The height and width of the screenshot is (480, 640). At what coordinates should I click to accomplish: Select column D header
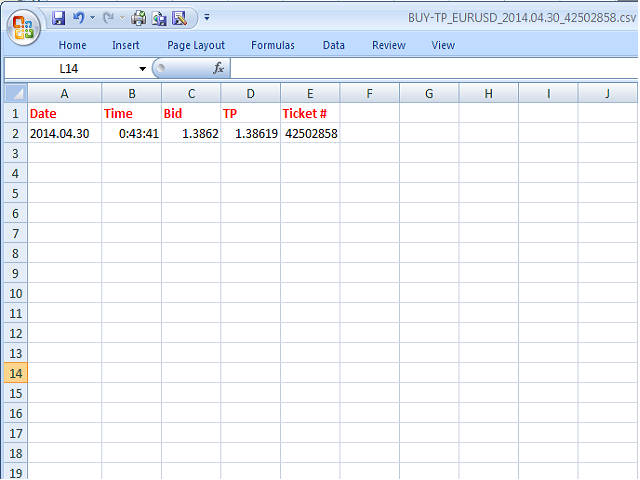click(x=251, y=94)
